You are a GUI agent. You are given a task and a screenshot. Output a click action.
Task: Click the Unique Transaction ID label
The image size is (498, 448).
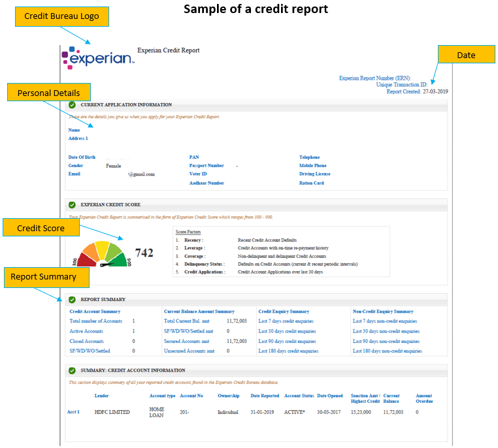pyautogui.click(x=402, y=85)
